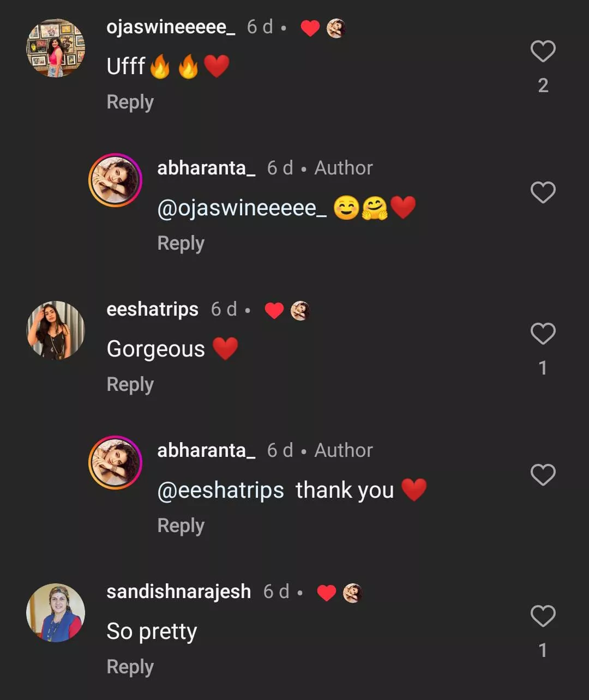Tap the sandishnarajesh username

point(178,592)
